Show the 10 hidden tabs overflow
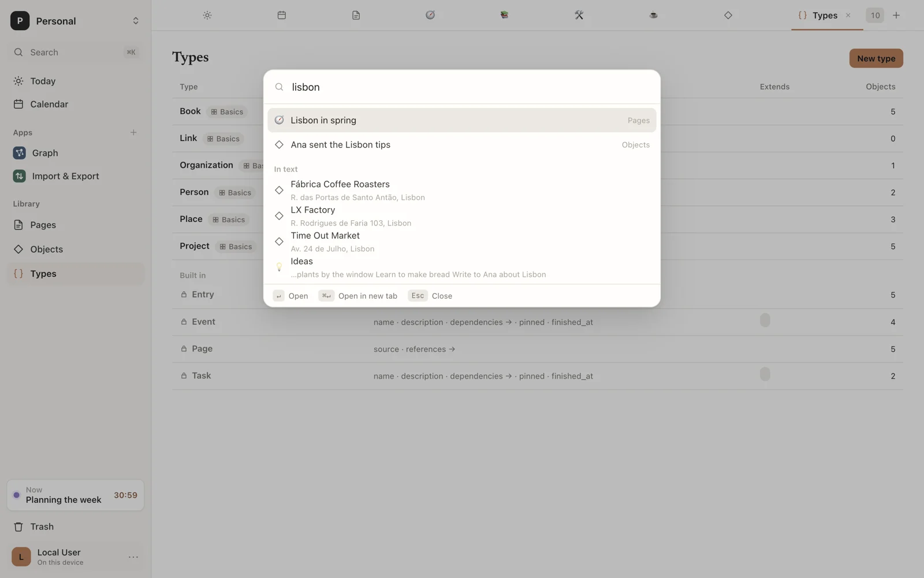The height and width of the screenshot is (578, 924). [875, 16]
